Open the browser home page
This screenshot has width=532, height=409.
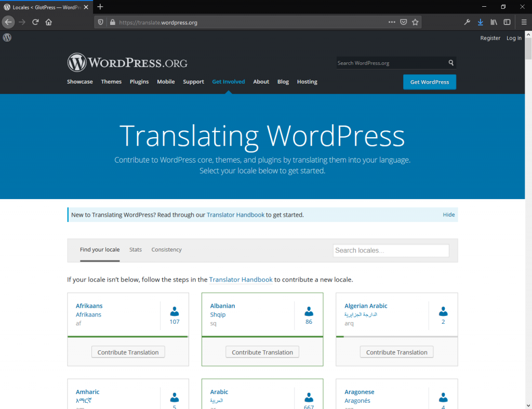[48, 22]
